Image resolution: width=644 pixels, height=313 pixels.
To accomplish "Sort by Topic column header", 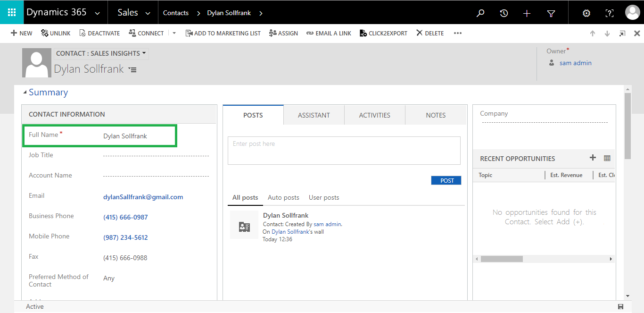I will [x=486, y=175].
